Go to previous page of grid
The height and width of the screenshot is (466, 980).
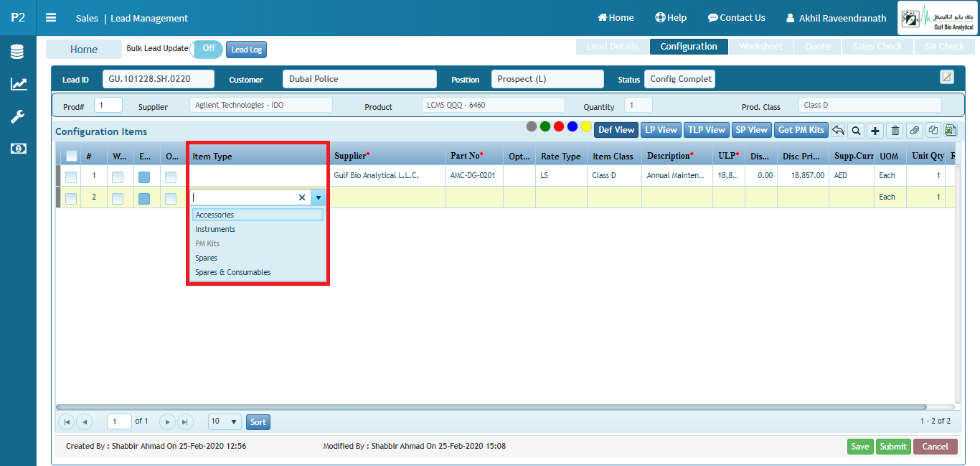click(x=85, y=422)
